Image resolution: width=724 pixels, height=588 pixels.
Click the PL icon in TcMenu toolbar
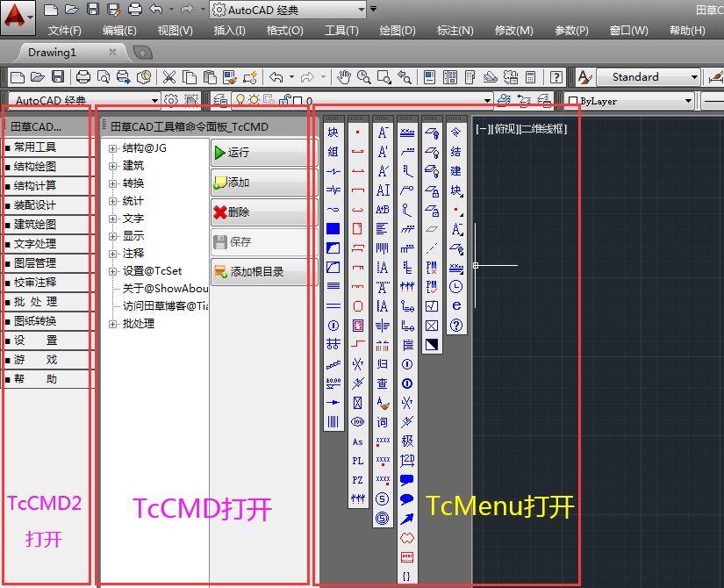(358, 461)
